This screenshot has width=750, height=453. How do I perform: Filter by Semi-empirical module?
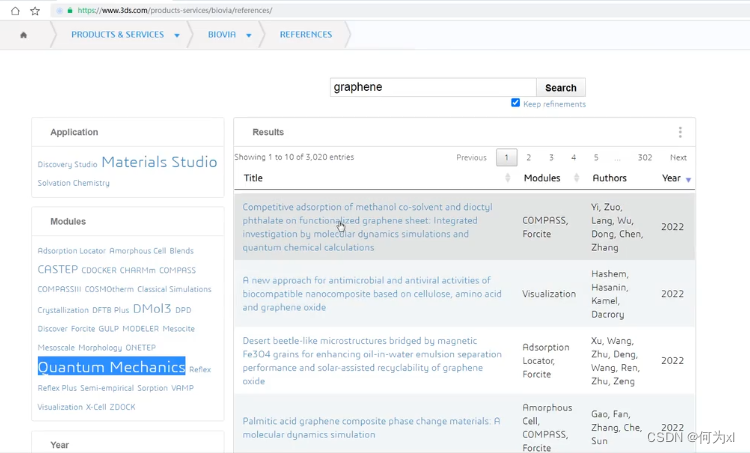(107, 388)
